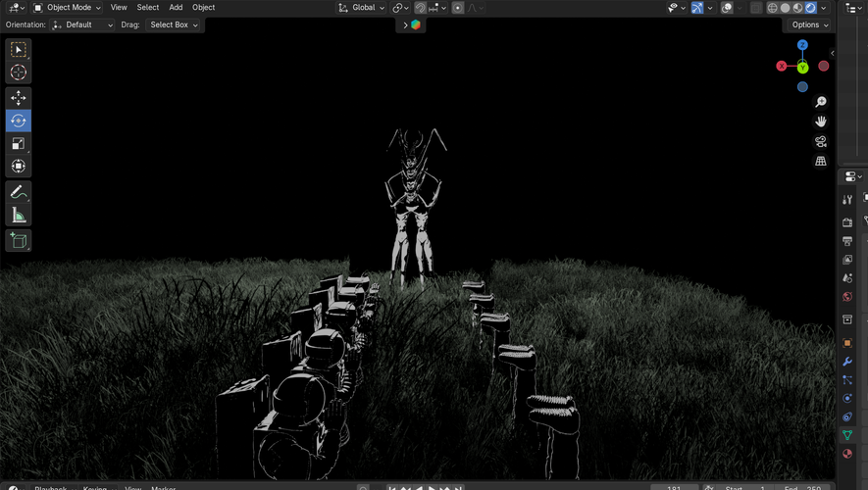Select the Rotate tool
The width and height of the screenshot is (868, 490).
(18, 121)
